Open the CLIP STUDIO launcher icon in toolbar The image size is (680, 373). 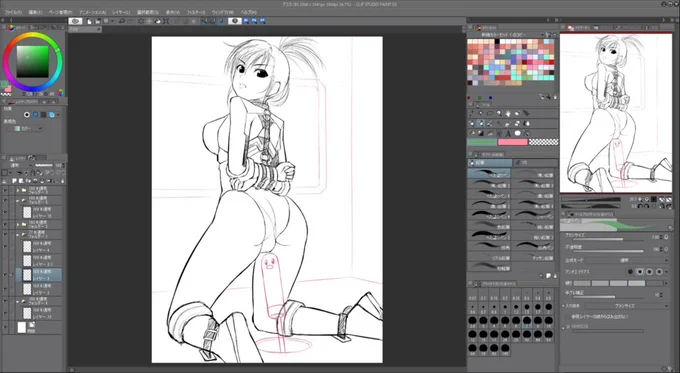click(x=75, y=21)
